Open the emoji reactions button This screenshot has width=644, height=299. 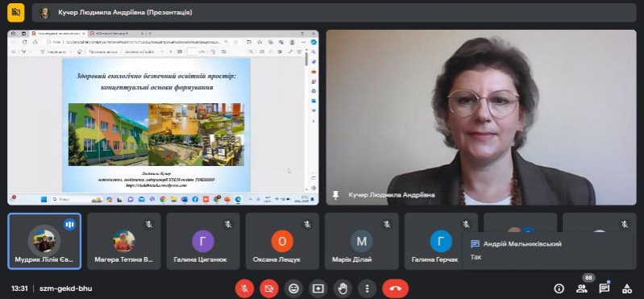293,289
